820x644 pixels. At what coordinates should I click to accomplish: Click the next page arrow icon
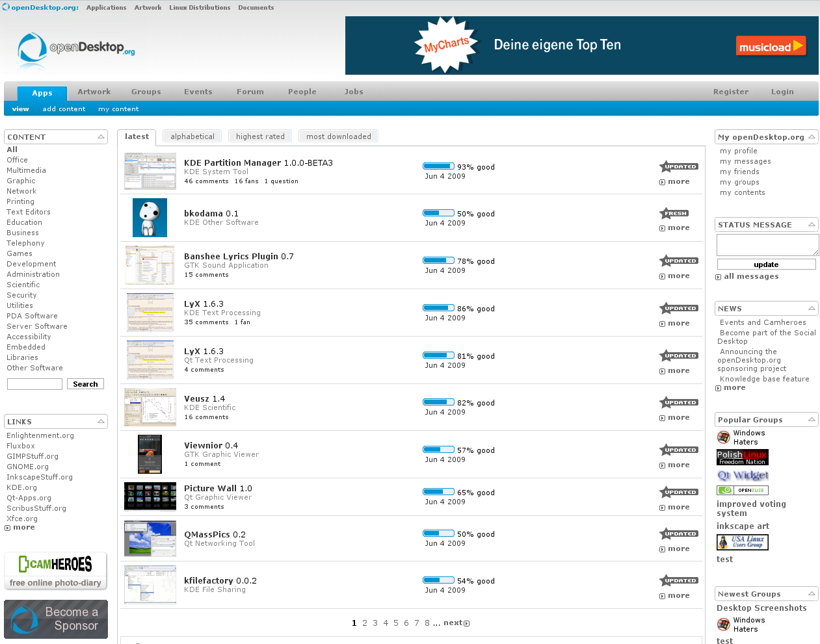point(467,623)
